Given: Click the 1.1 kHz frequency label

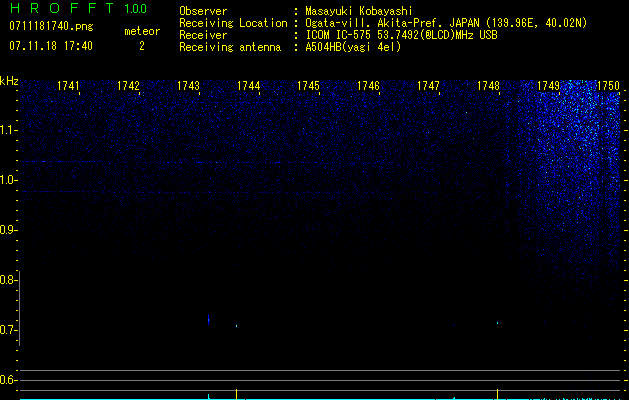Looking at the screenshot, I should click(7, 130).
